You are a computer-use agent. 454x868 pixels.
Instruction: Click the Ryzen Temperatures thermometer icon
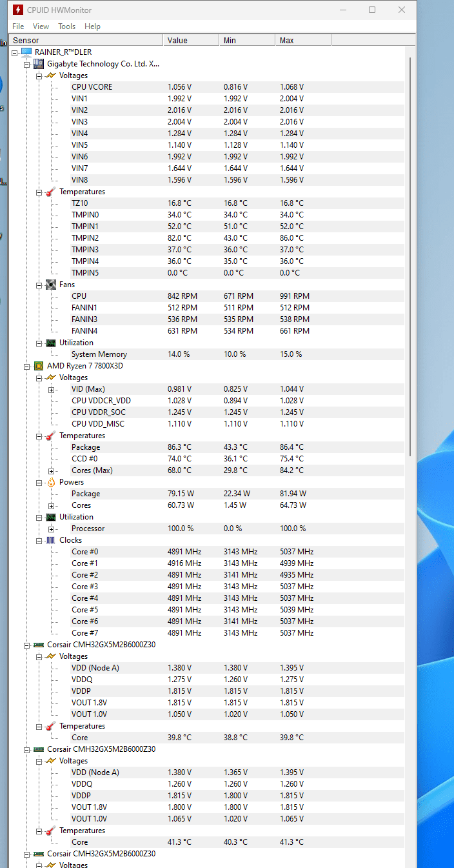tap(50, 436)
